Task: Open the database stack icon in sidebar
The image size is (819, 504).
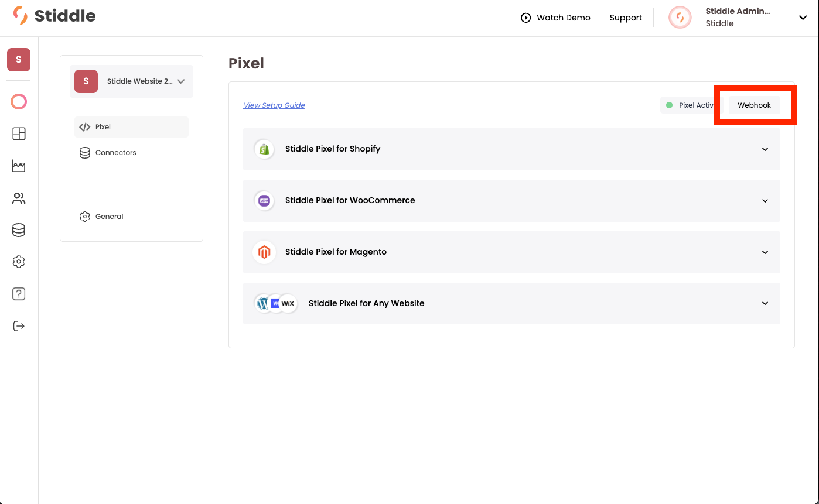Action: (19, 230)
